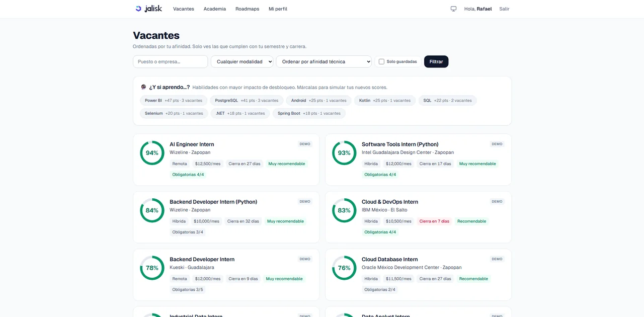Click the 94% affinity ring for AI Engineer Intern
The width and height of the screenshot is (644, 317).
tap(152, 153)
